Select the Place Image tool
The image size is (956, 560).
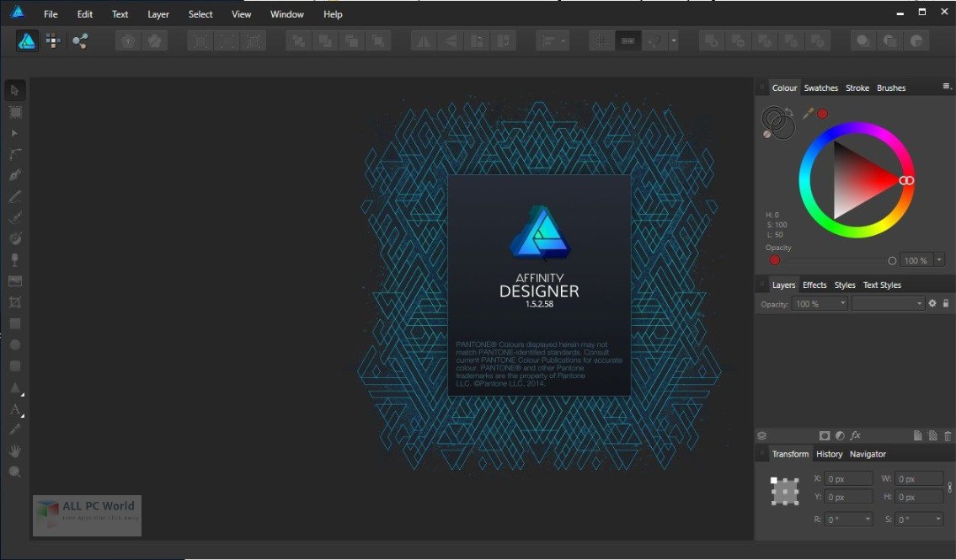coord(15,281)
